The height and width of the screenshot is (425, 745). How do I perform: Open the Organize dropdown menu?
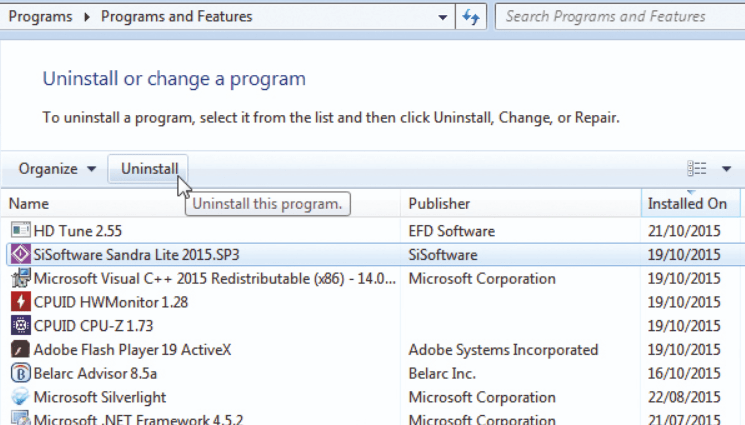(x=57, y=169)
